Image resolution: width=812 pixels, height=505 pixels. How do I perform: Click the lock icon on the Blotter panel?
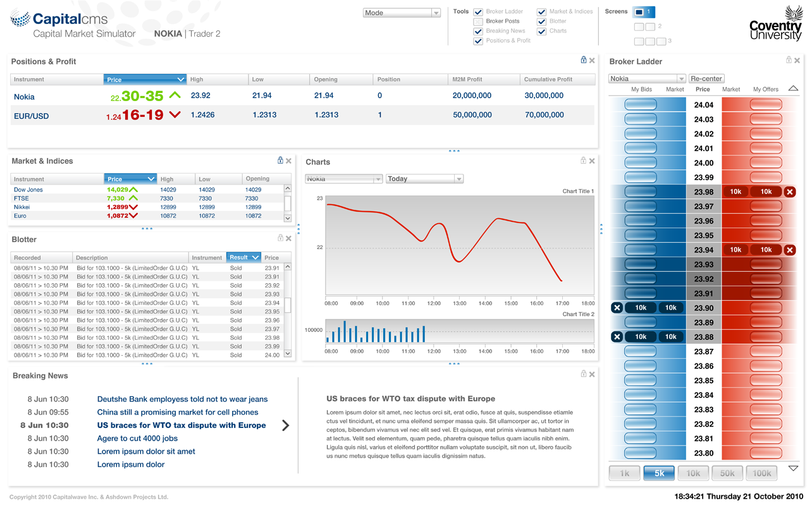[280, 238]
